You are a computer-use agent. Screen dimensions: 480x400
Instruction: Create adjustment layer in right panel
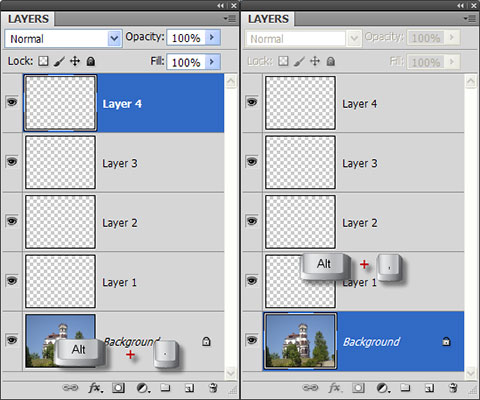pyautogui.click(x=383, y=388)
